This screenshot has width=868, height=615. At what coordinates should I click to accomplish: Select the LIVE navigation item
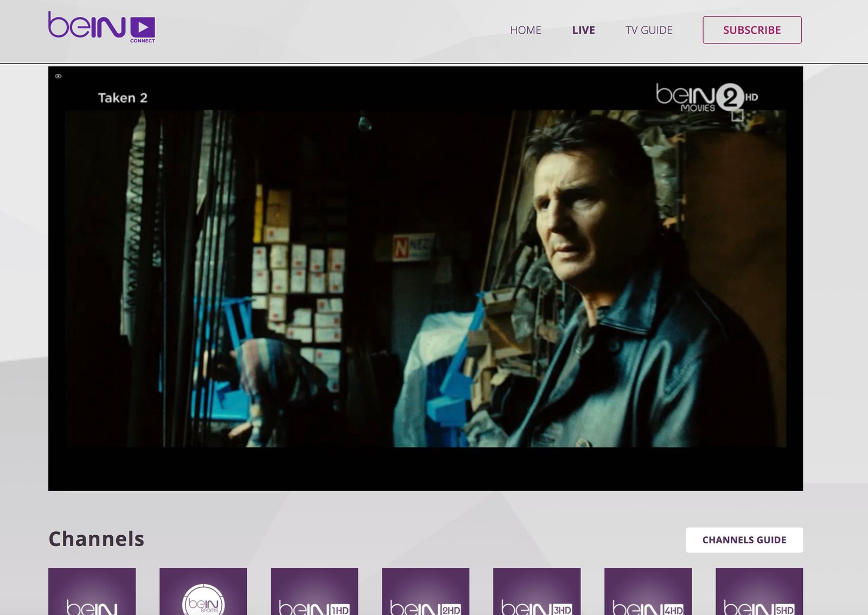tap(583, 30)
